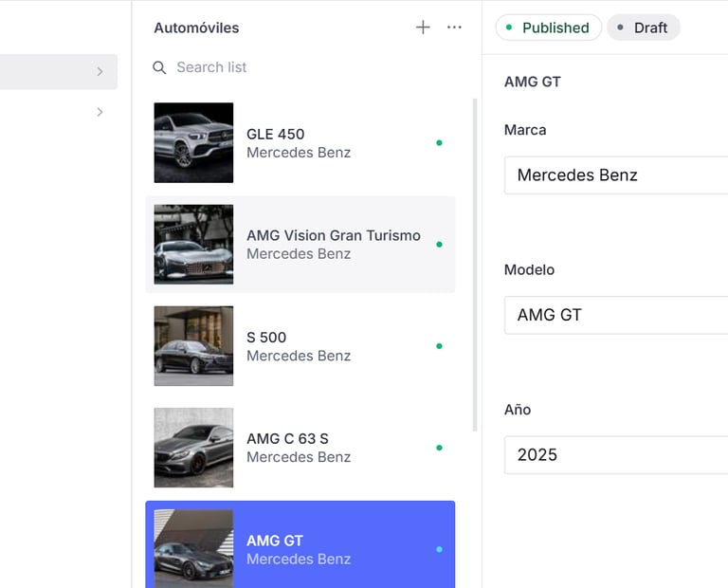Viewport: 728px width, 588px height.
Task: Click the S 500 published status dot
Action: (439, 346)
